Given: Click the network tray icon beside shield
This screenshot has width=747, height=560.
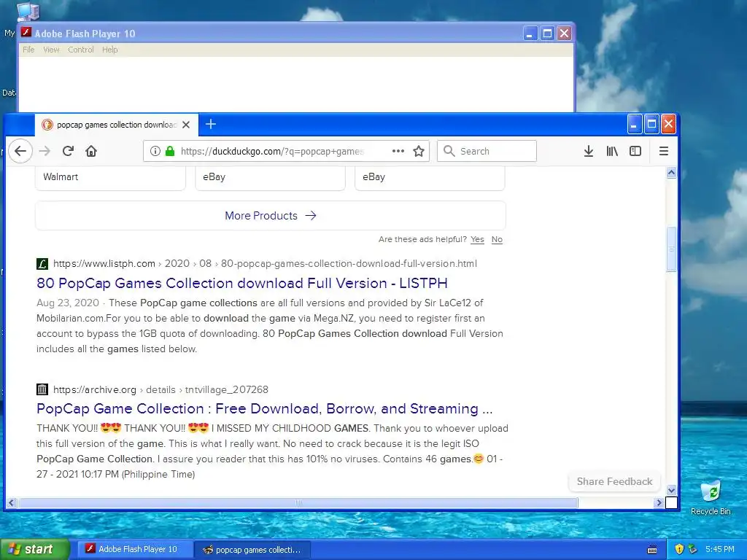Looking at the screenshot, I should click(x=693, y=549).
